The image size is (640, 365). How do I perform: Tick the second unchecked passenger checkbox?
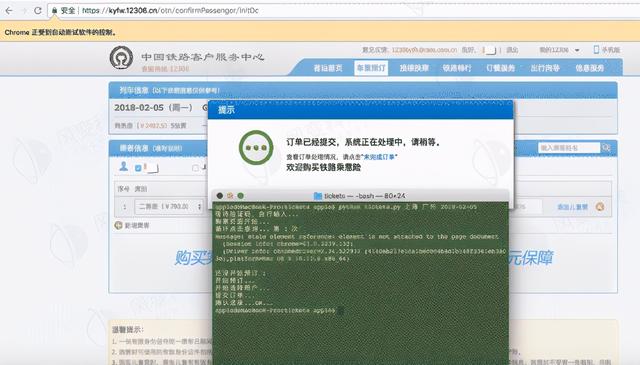(195, 168)
